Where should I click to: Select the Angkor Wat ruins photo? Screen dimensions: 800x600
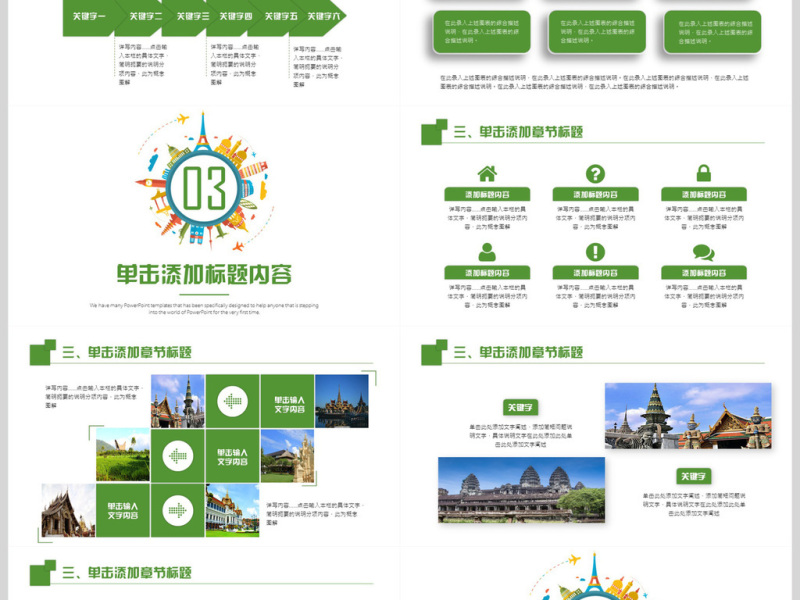click(x=521, y=490)
